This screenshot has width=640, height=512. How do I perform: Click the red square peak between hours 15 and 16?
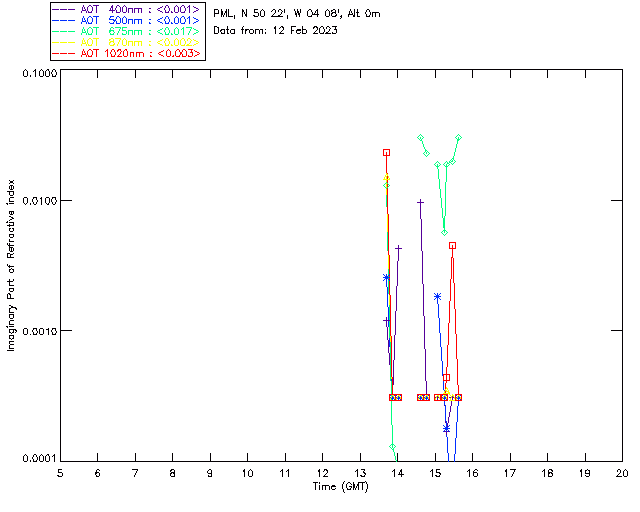(452, 245)
